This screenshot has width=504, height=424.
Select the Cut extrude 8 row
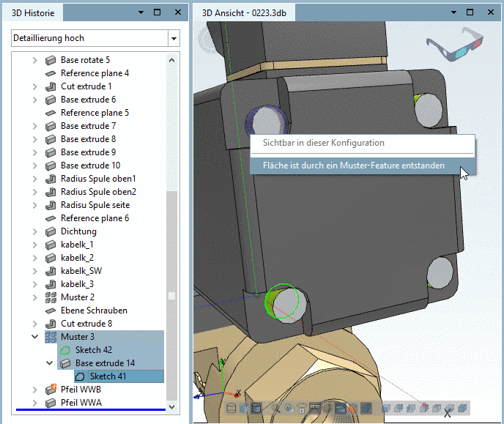(86, 324)
